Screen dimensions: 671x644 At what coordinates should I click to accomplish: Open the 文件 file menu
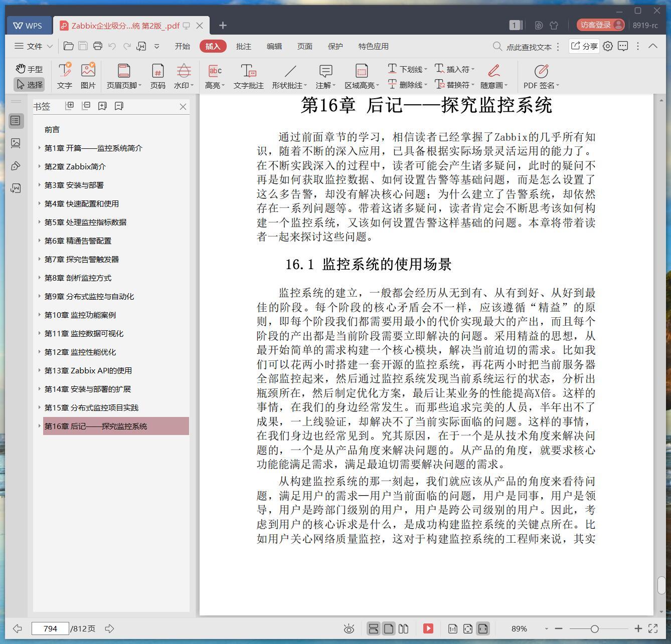[33, 46]
